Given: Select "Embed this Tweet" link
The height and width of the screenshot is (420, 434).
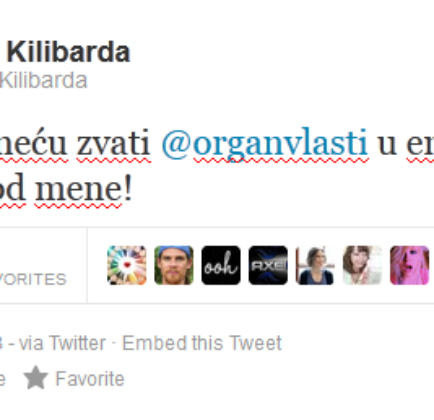Looking at the screenshot, I should [202, 343].
